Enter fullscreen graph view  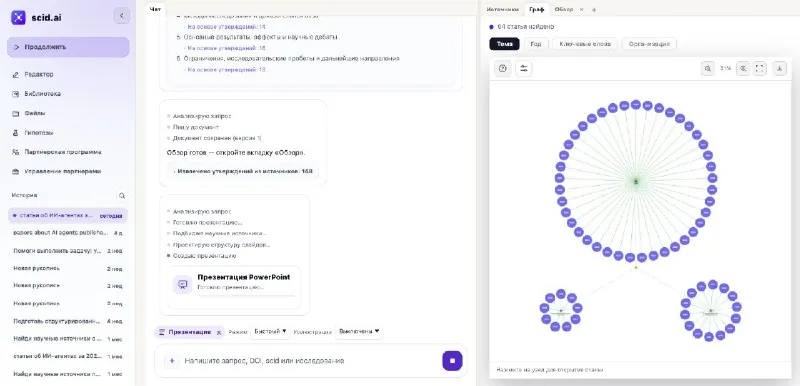click(x=760, y=68)
